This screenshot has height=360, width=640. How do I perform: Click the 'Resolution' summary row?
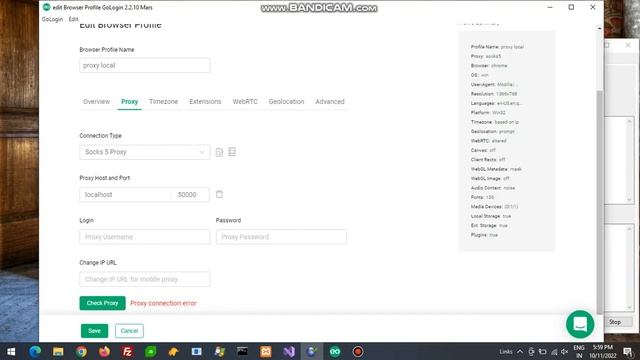pyautogui.click(x=494, y=94)
